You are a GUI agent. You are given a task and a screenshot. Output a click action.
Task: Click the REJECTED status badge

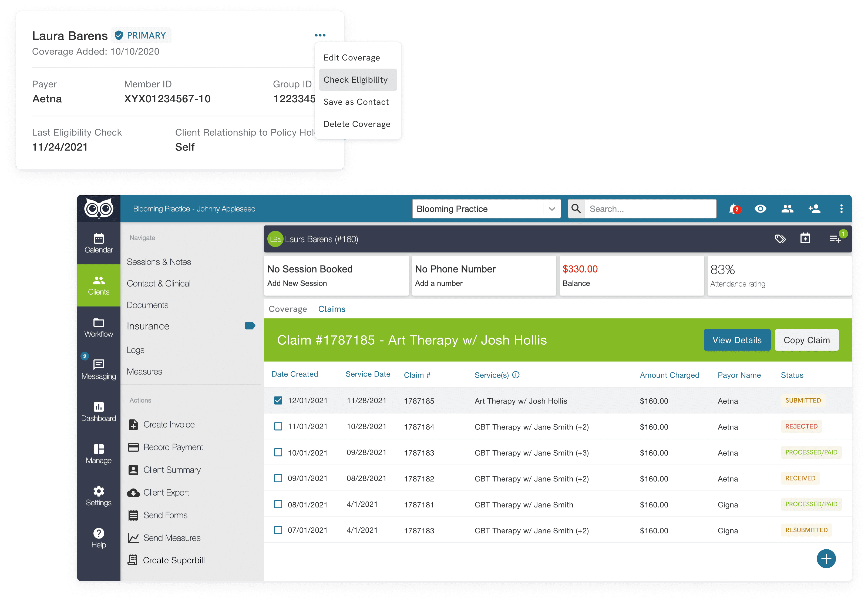point(801,426)
